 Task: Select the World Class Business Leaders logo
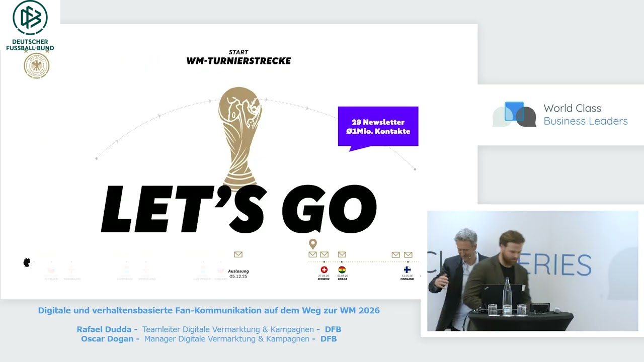pos(560,115)
